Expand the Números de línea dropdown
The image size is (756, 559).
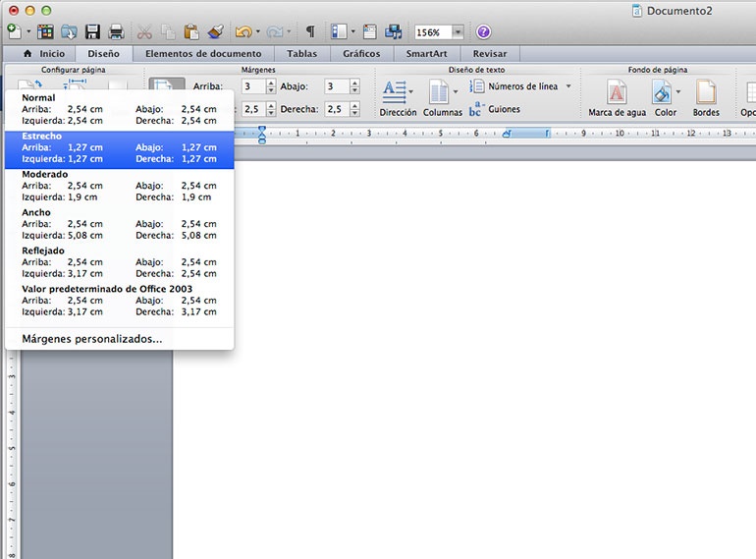[568, 86]
